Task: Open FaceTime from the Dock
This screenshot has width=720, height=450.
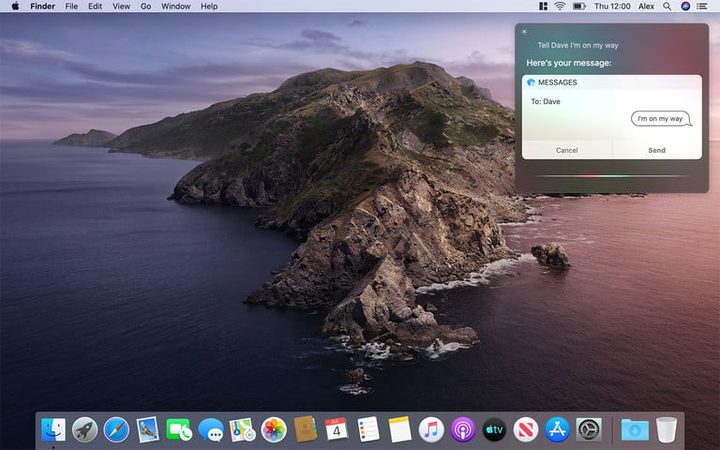Action: [x=179, y=430]
